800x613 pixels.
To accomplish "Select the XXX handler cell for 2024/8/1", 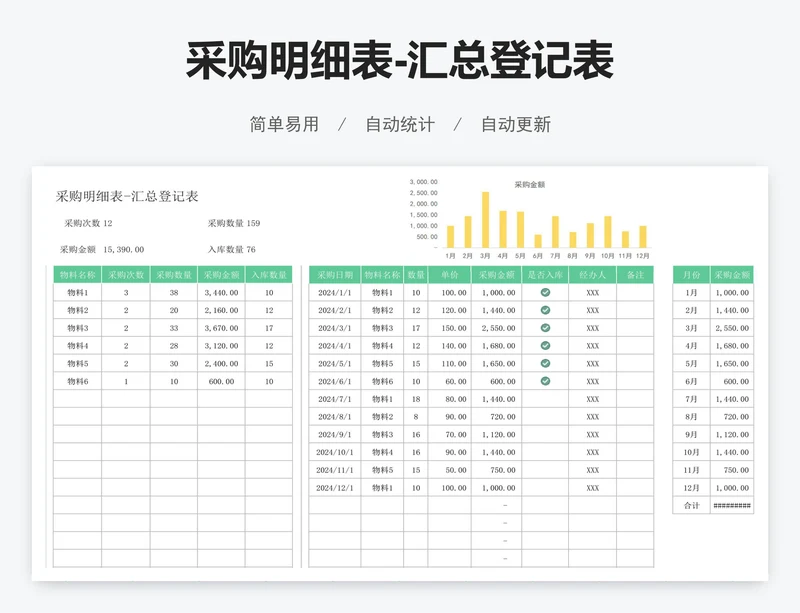I will (x=592, y=416).
